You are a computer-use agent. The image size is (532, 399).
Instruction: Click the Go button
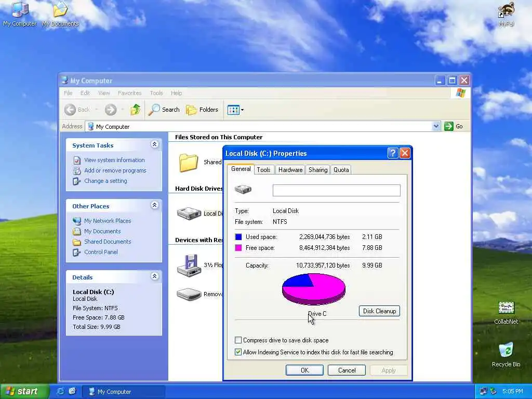click(454, 126)
